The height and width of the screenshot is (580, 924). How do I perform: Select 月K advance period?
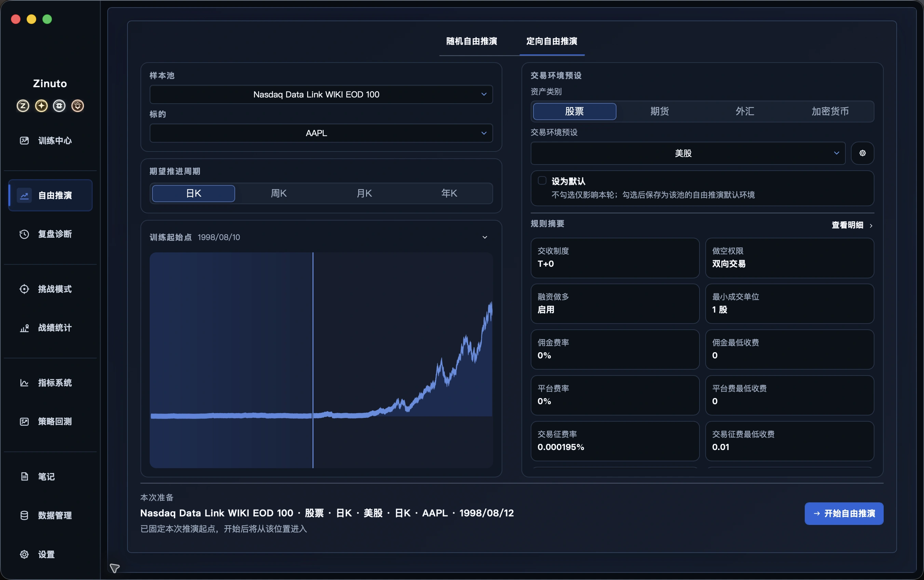(364, 193)
